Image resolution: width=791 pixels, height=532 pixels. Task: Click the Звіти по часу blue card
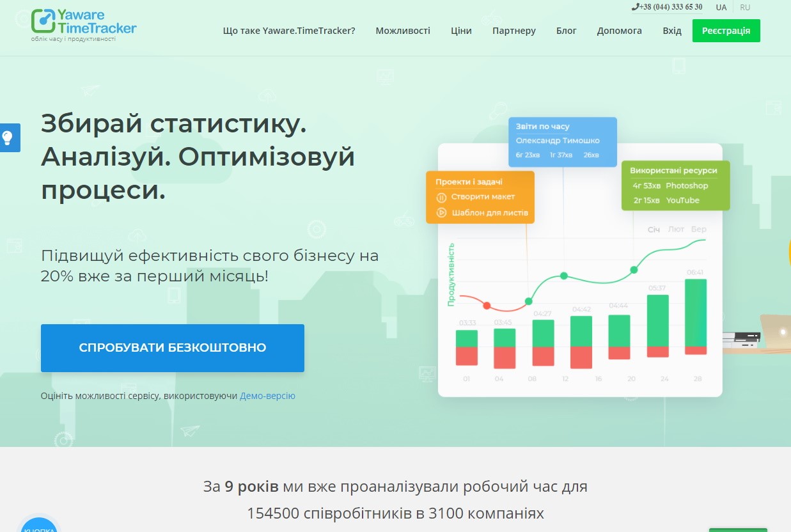tap(563, 141)
